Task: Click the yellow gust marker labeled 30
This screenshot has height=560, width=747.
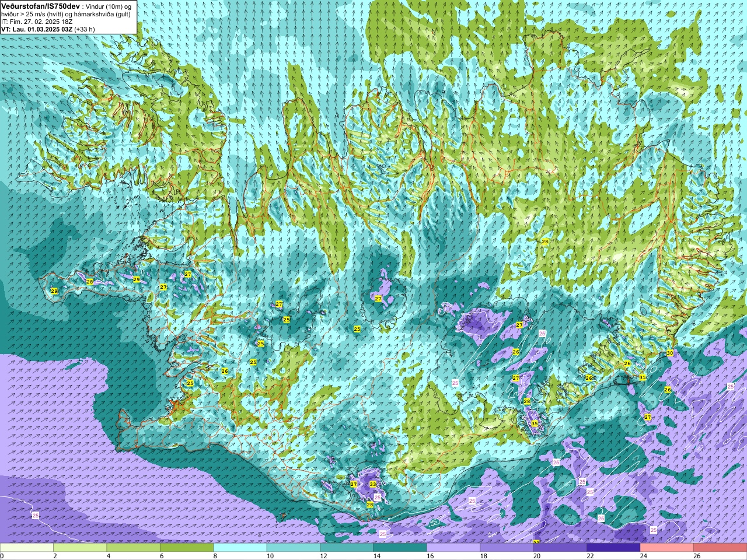Action: pos(670,353)
